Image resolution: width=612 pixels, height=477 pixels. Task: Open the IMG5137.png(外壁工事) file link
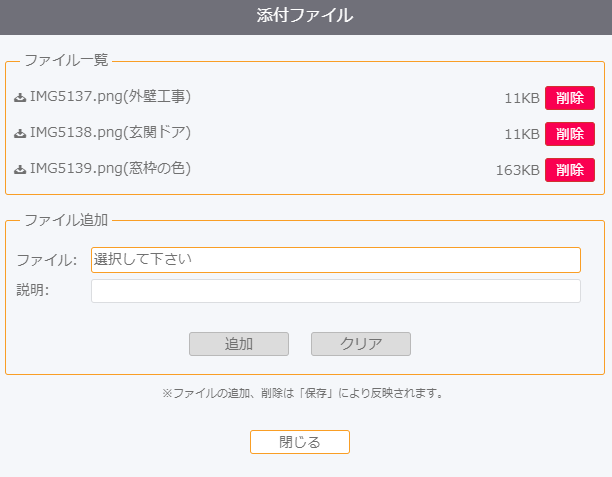[110, 96]
